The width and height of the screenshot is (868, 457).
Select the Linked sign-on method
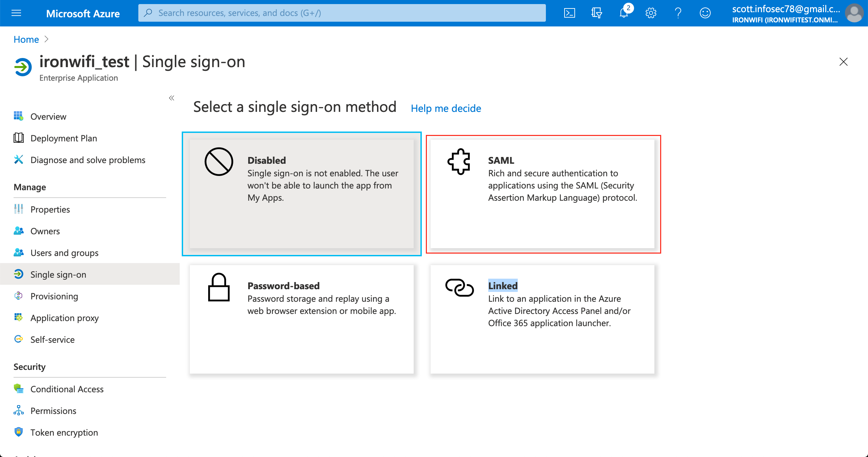tap(542, 319)
